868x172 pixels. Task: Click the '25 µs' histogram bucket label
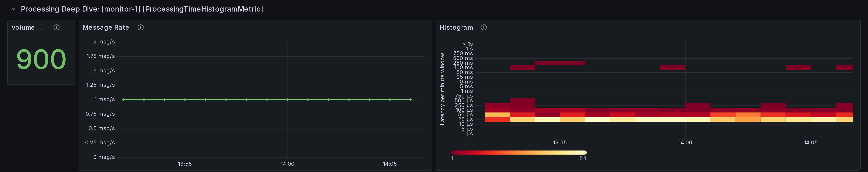pyautogui.click(x=465, y=119)
